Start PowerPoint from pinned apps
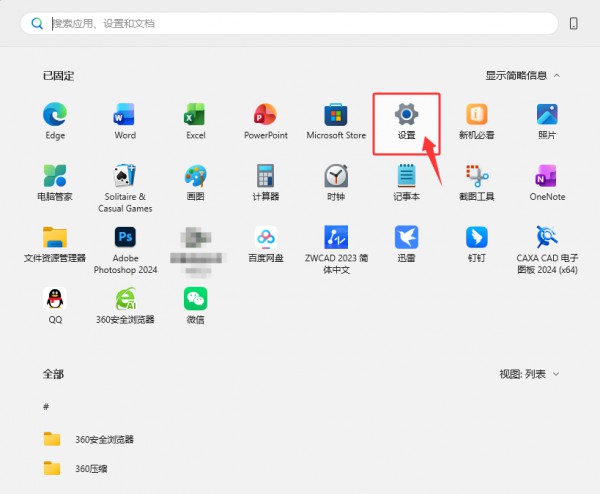Image resolution: width=600 pixels, height=494 pixels. [x=266, y=121]
